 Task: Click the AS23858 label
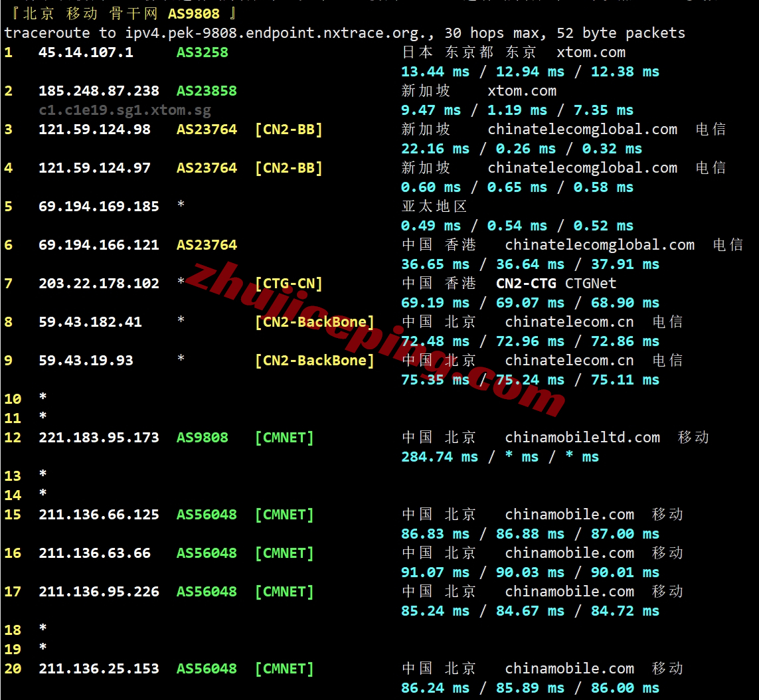[x=207, y=91]
